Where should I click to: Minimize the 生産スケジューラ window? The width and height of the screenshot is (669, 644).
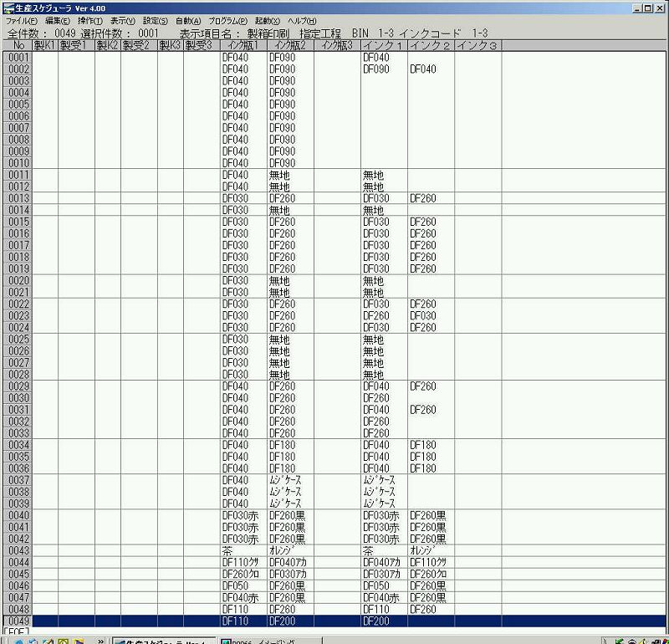(x=637, y=8)
